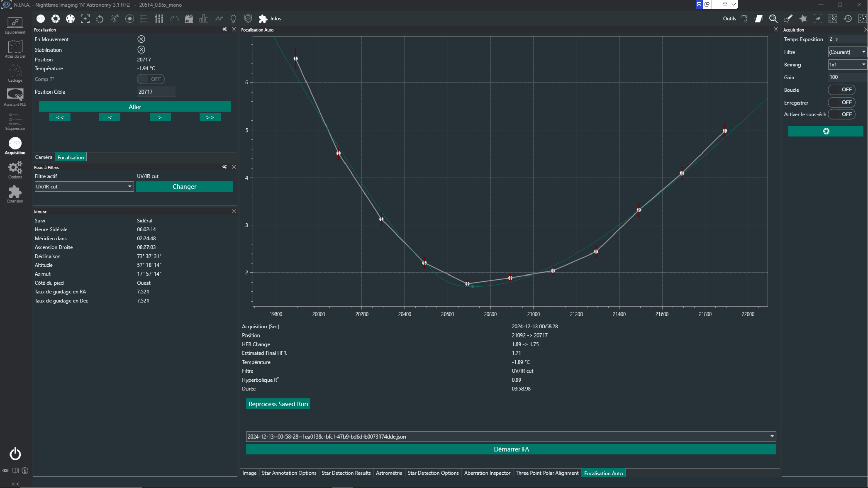Open the Options gear in sidebar

click(x=15, y=170)
